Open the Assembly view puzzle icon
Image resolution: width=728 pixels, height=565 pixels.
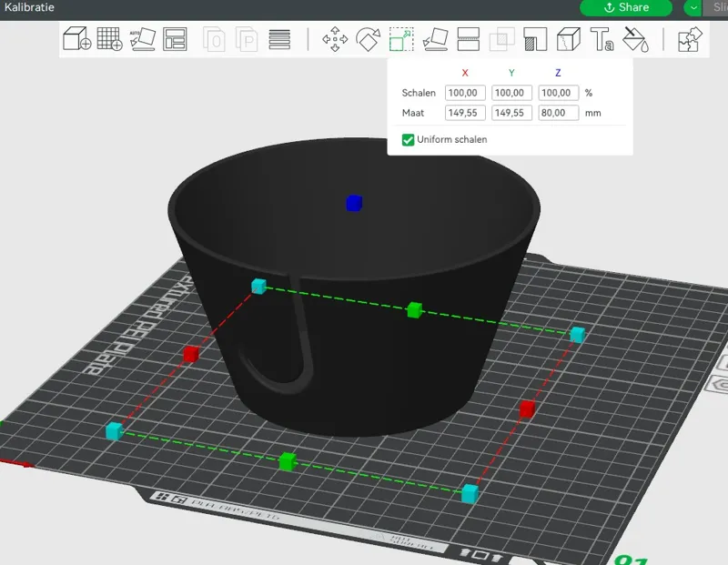click(x=690, y=39)
